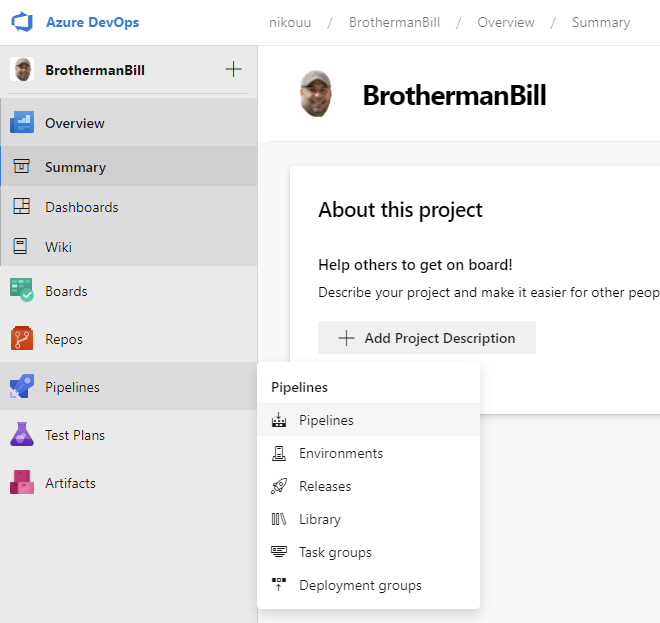This screenshot has height=623, width=660.
Task: Click the Add Project Description button
Action: (x=427, y=338)
